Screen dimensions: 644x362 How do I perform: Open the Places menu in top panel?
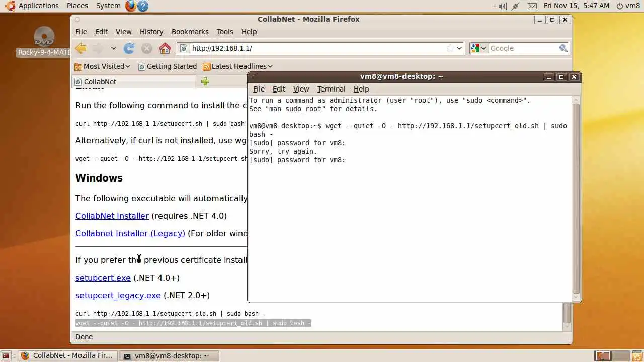point(77,6)
